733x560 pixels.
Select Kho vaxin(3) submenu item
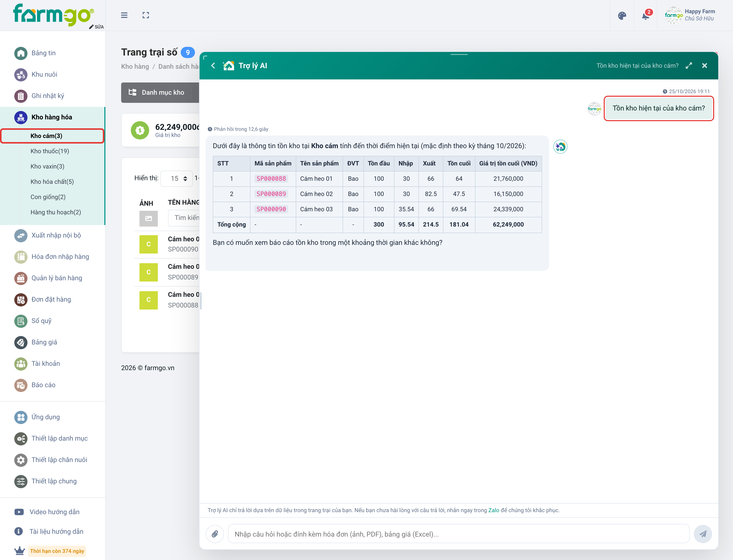click(x=47, y=166)
